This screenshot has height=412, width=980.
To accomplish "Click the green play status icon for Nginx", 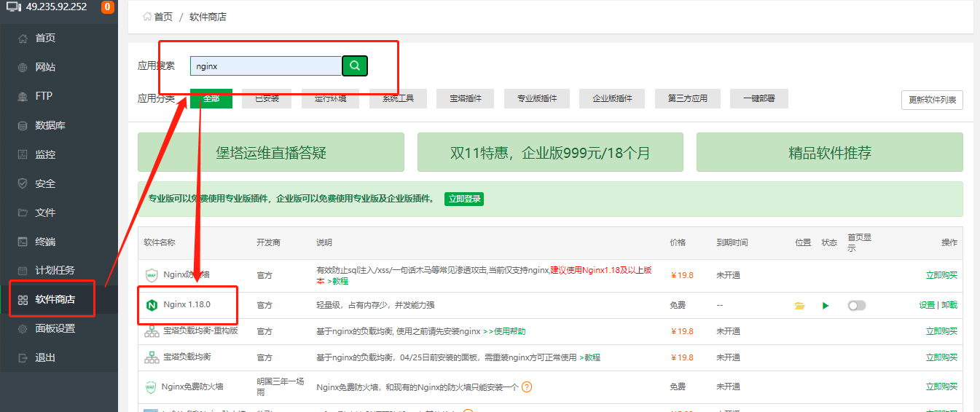I will (826, 306).
